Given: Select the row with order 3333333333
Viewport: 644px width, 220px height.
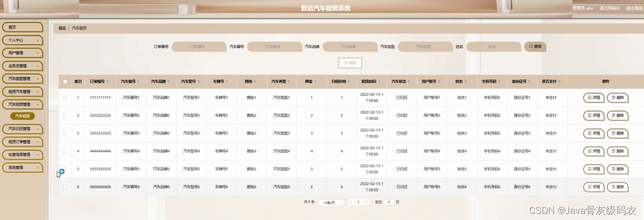Looking at the screenshot, I should [65, 133].
